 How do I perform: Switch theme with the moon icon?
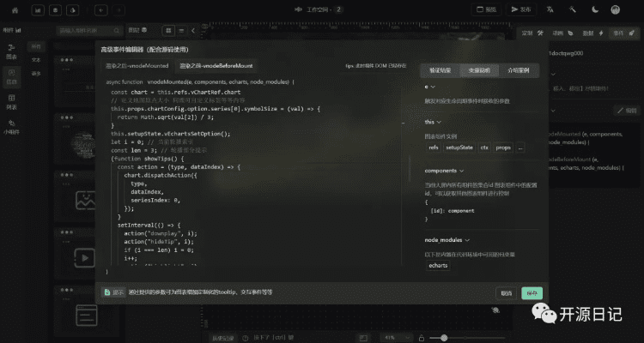tap(595, 9)
